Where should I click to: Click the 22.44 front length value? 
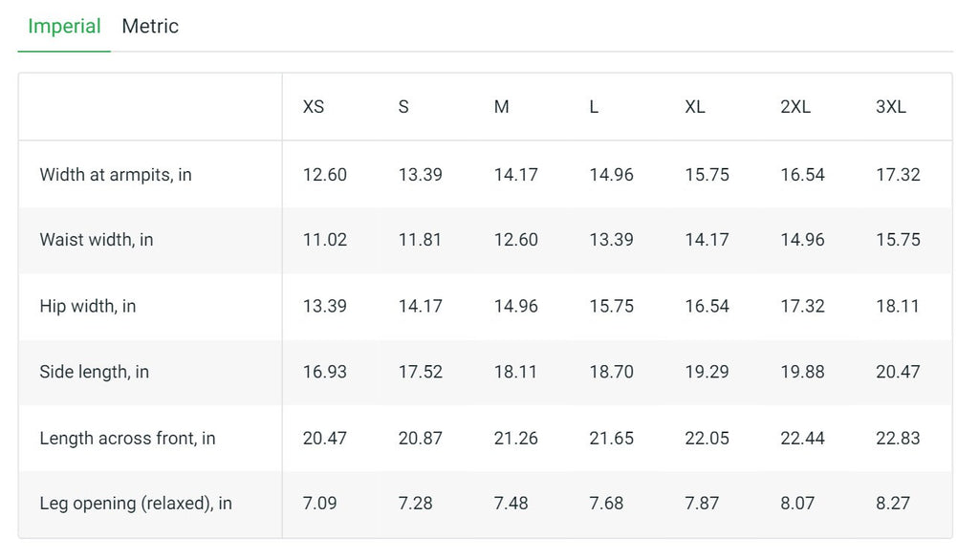coord(802,439)
